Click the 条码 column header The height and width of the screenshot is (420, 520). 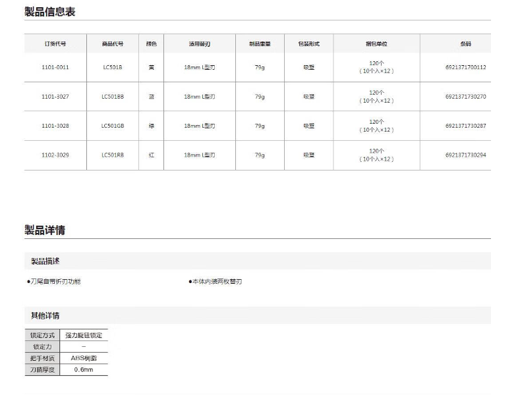tap(465, 43)
